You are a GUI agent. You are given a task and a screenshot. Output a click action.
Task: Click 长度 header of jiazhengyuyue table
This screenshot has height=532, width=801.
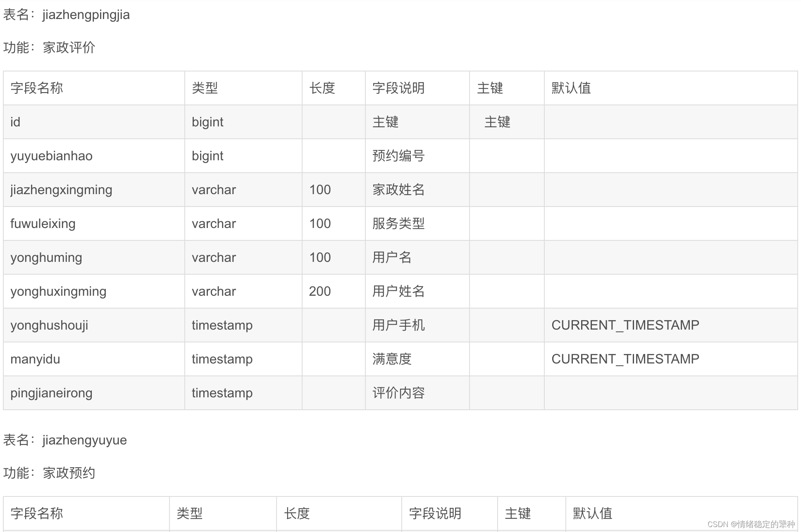(x=297, y=513)
